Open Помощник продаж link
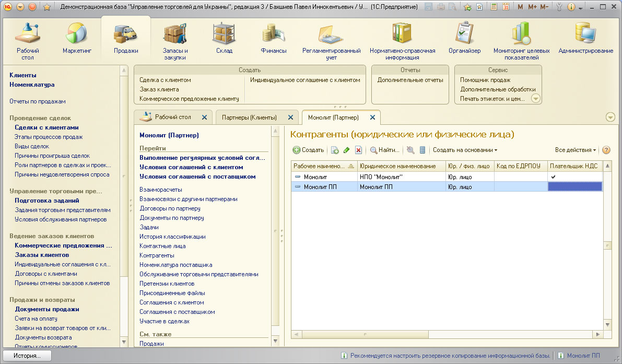Screen dimensions: 622x364 (x=485, y=80)
